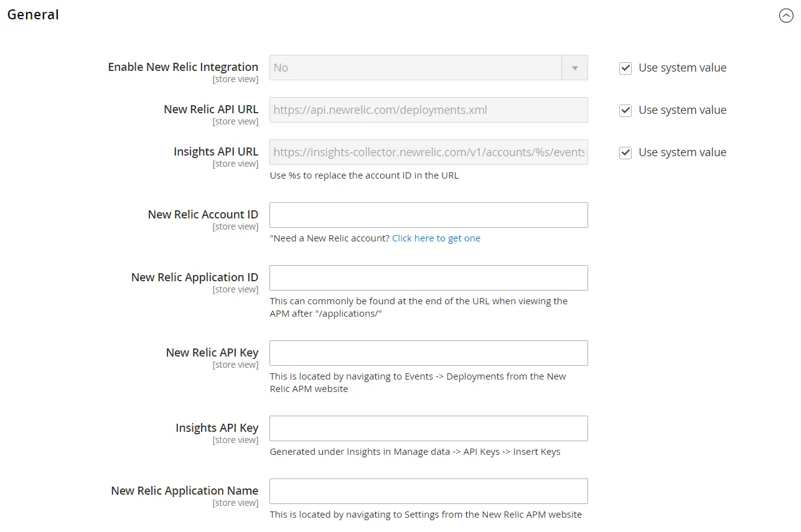Uncheck Use system value for Insights API URL
801x532 pixels.
[x=625, y=152]
